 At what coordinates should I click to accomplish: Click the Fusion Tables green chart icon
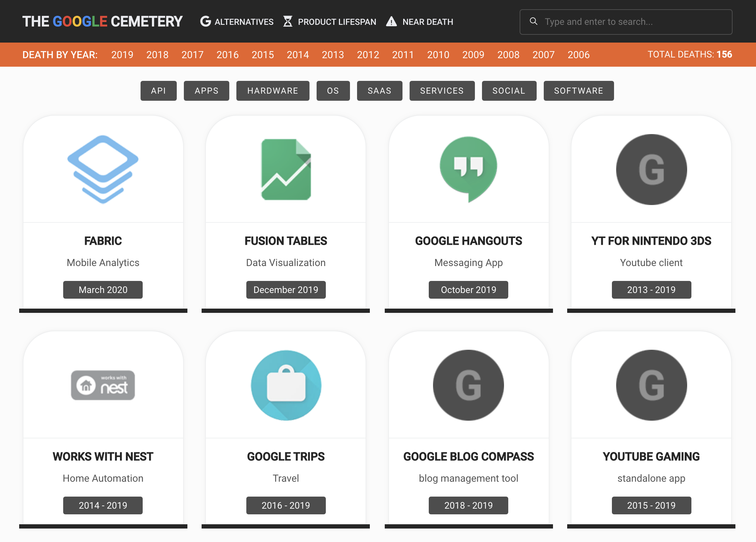[286, 169]
